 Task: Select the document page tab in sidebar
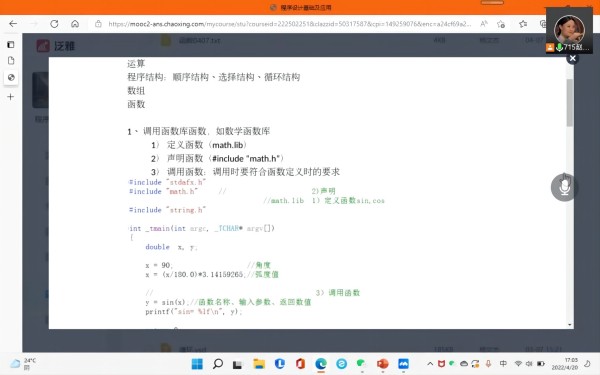pyautogui.click(x=11, y=60)
